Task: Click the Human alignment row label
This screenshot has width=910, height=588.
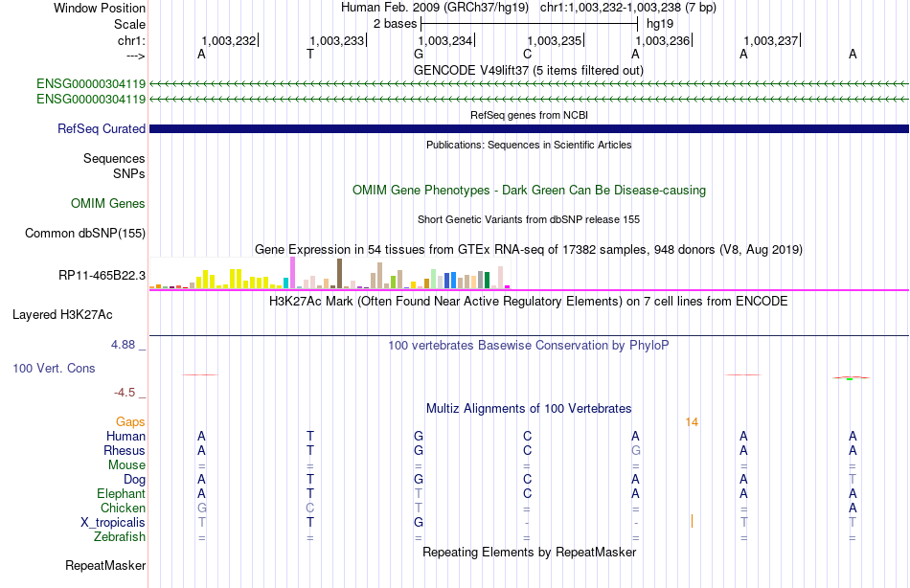Action: pyautogui.click(x=125, y=437)
